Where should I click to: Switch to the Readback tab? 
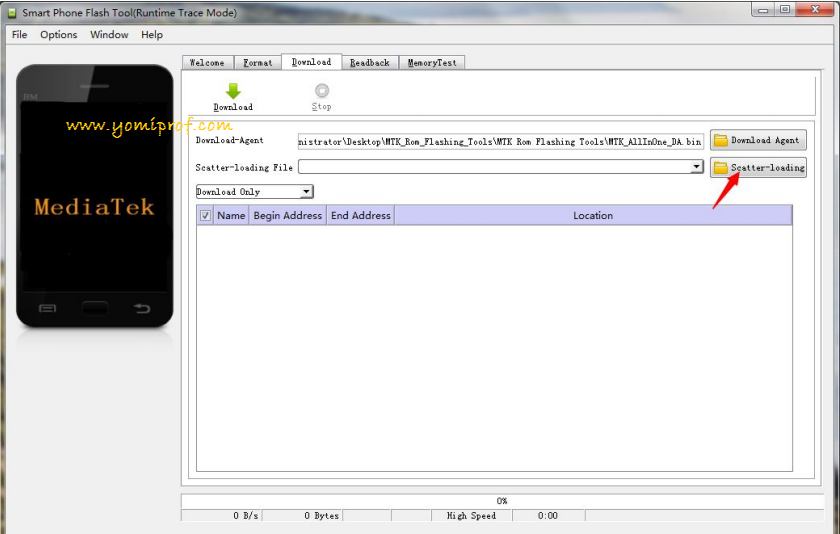(370, 63)
